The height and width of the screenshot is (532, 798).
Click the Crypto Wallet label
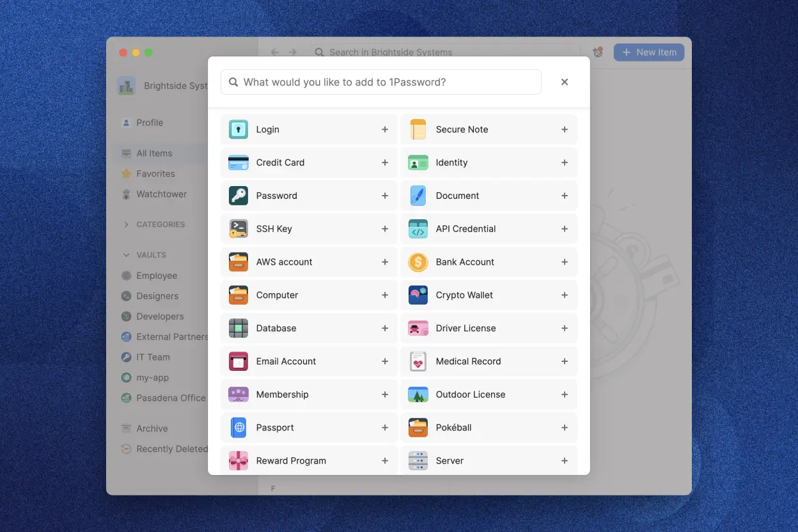(x=464, y=295)
